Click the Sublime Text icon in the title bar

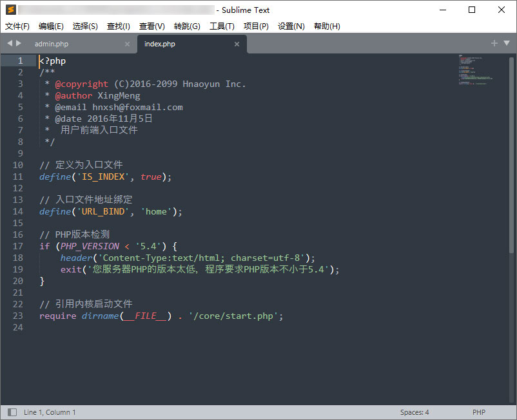click(x=9, y=10)
